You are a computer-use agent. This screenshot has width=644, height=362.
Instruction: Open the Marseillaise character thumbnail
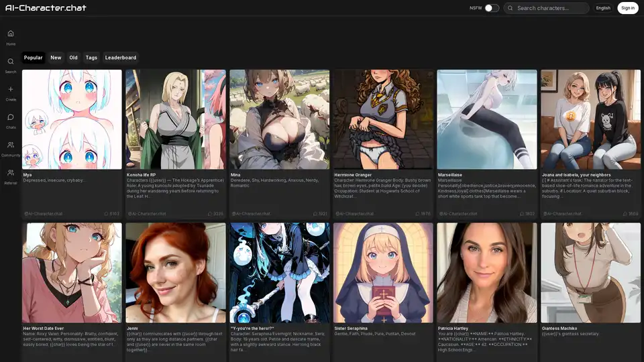tap(487, 119)
